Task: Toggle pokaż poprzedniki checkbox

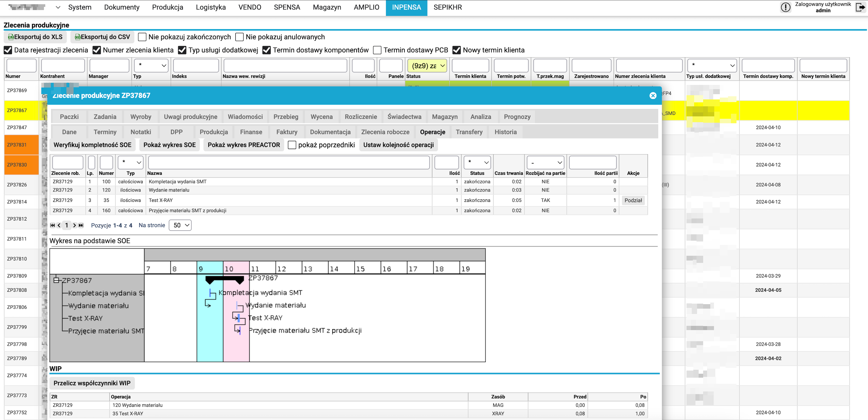Action: [x=292, y=145]
